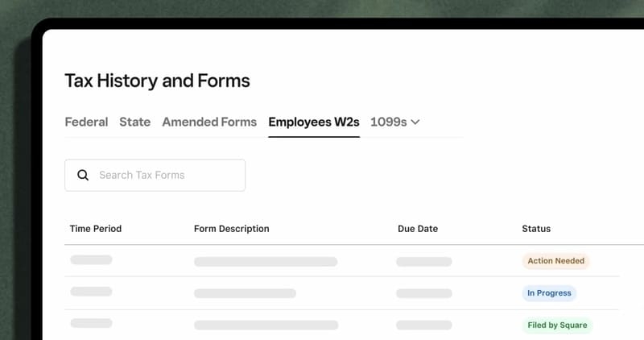The height and width of the screenshot is (340, 644).
Task: Expand the 1099s dropdown chevron
Action: (415, 122)
